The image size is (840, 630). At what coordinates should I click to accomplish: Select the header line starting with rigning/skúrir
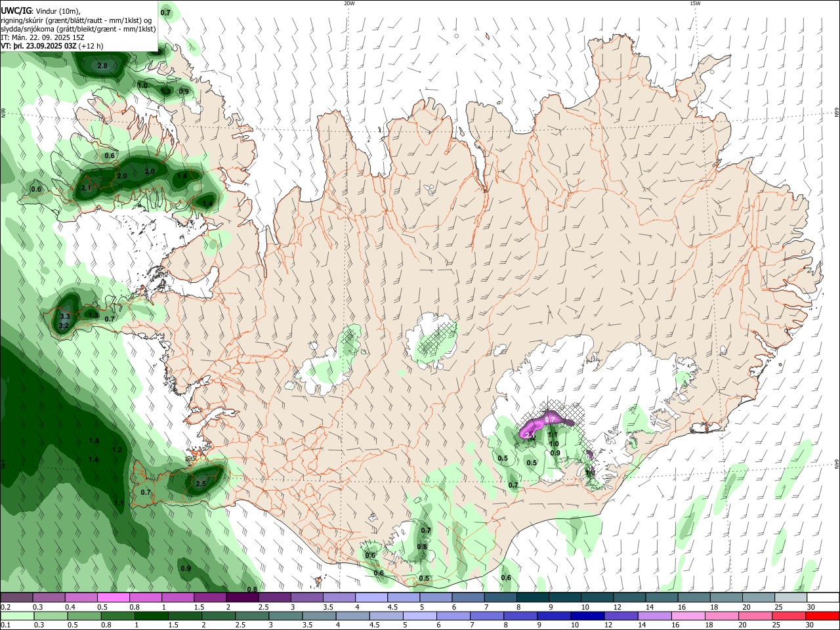coord(76,20)
